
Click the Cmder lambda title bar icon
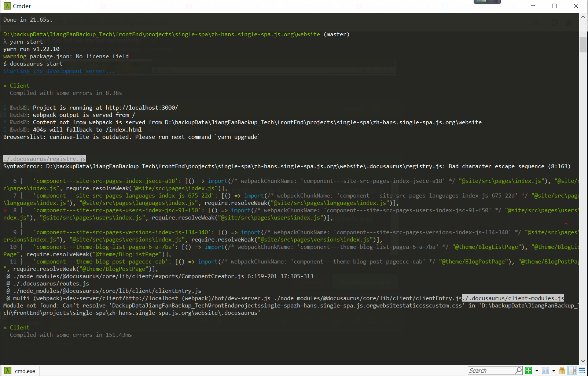pyautogui.click(x=7, y=6)
